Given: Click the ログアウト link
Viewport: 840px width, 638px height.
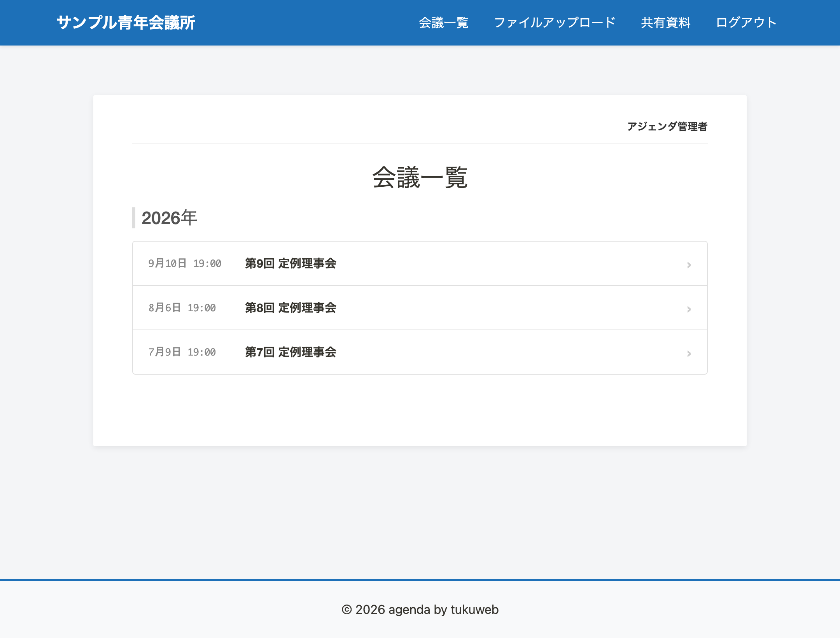Looking at the screenshot, I should [746, 23].
